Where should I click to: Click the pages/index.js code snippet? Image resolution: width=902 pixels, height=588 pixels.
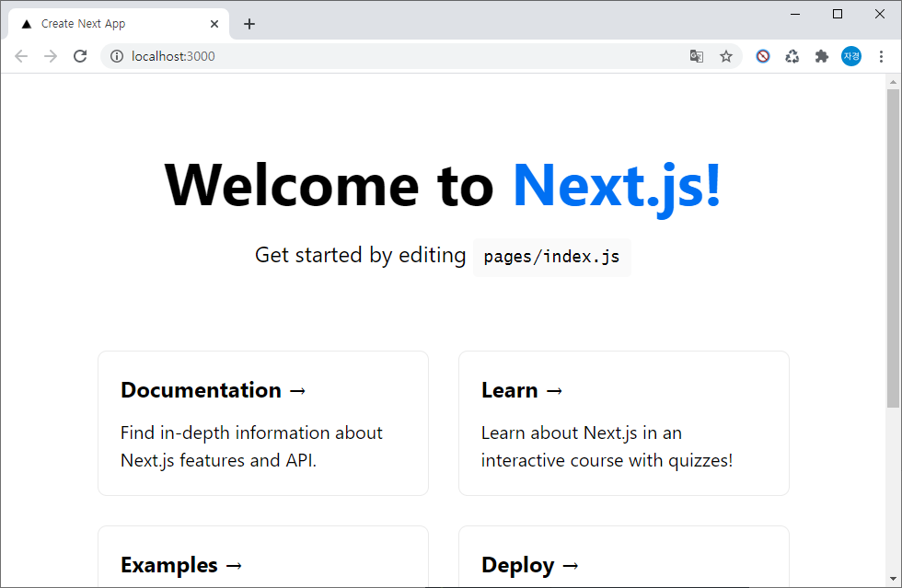coord(551,257)
